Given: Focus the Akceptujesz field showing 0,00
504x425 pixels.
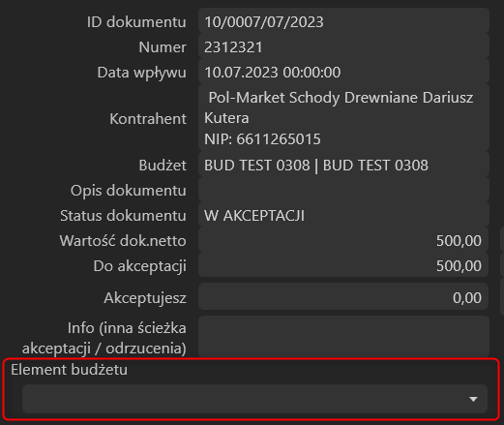Looking at the screenshot, I should tap(343, 297).
